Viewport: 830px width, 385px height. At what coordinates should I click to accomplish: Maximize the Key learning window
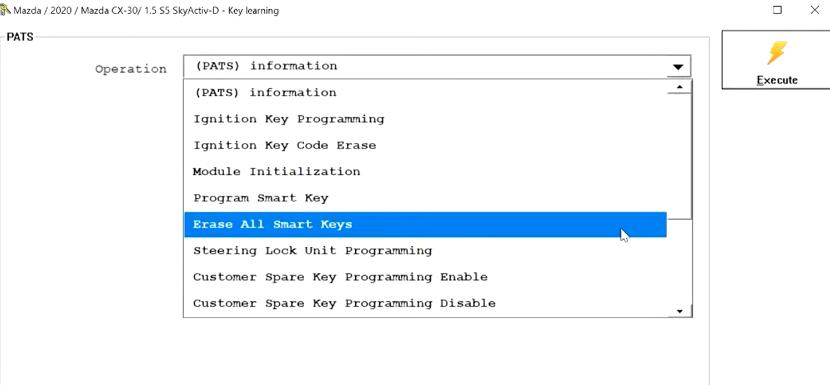pyautogui.click(x=778, y=10)
